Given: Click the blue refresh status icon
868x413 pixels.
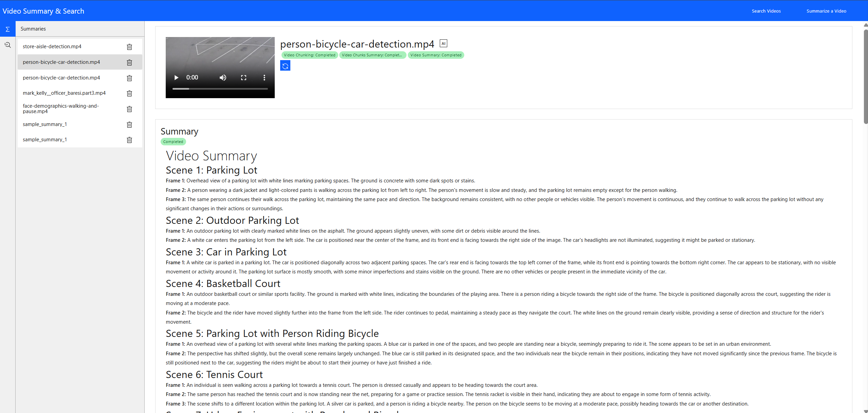Looking at the screenshot, I should tap(285, 65).
